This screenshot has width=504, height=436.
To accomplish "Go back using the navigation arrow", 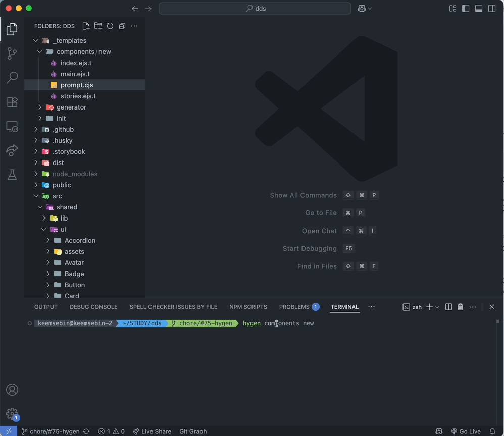I will pyautogui.click(x=135, y=9).
